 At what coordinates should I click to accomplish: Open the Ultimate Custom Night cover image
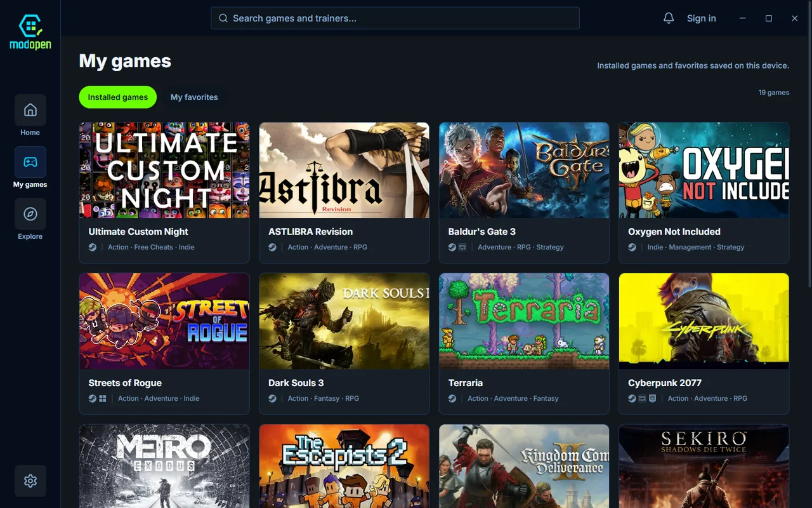[x=164, y=170]
